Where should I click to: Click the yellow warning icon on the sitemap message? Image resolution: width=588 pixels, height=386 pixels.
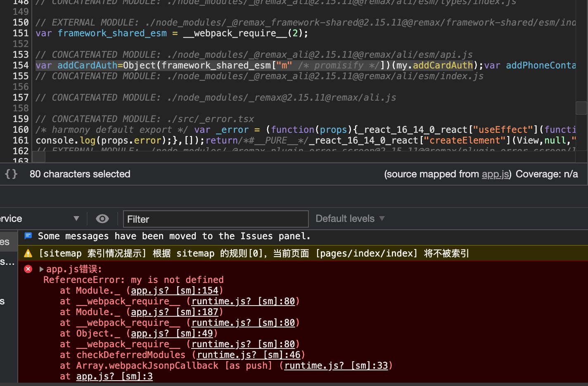pos(28,253)
